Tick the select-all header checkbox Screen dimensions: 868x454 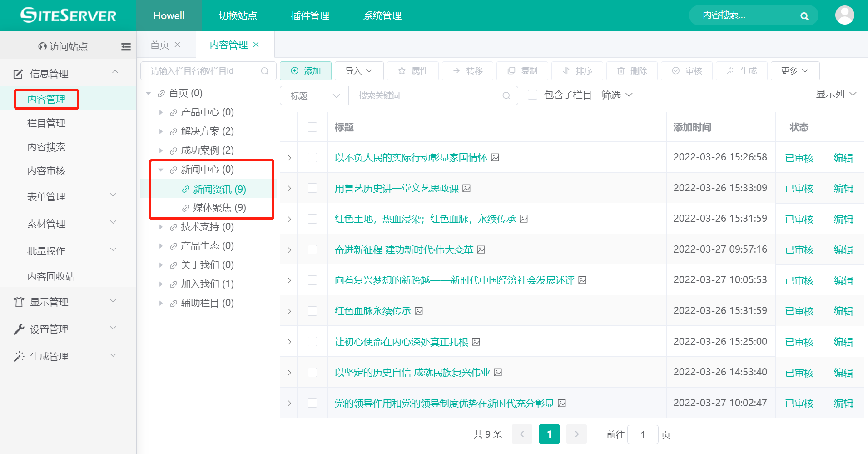[x=312, y=127]
